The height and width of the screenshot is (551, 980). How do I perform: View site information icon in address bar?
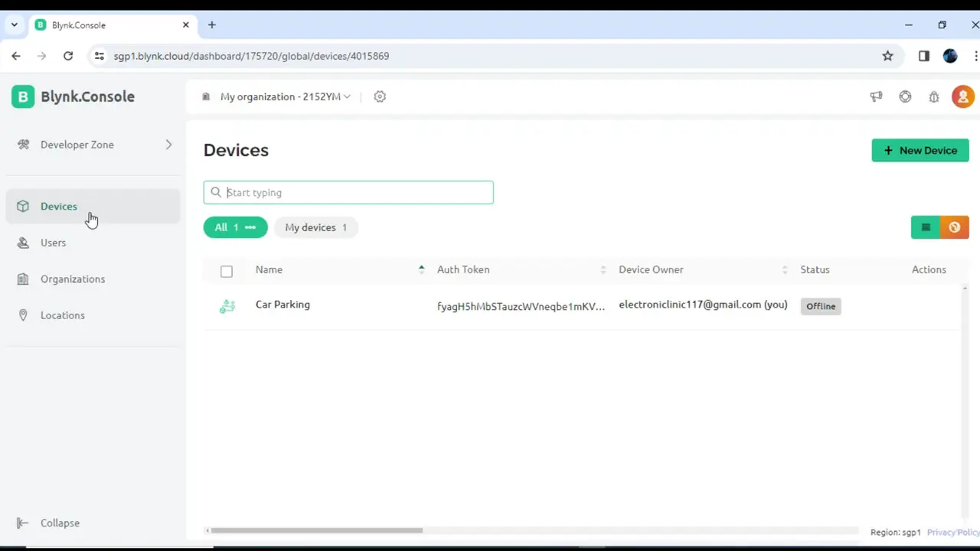pyautogui.click(x=99, y=56)
